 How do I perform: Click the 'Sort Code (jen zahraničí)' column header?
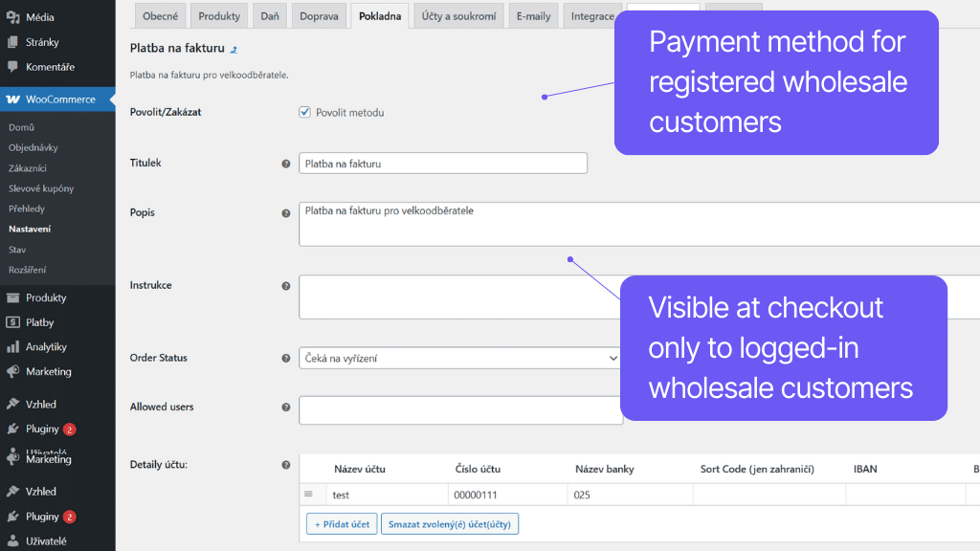tap(757, 469)
